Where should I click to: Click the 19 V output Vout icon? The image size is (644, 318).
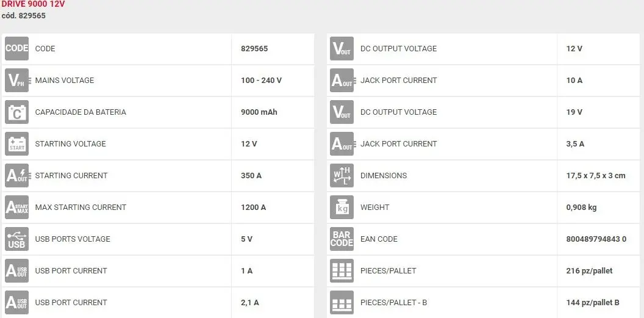[342, 112]
